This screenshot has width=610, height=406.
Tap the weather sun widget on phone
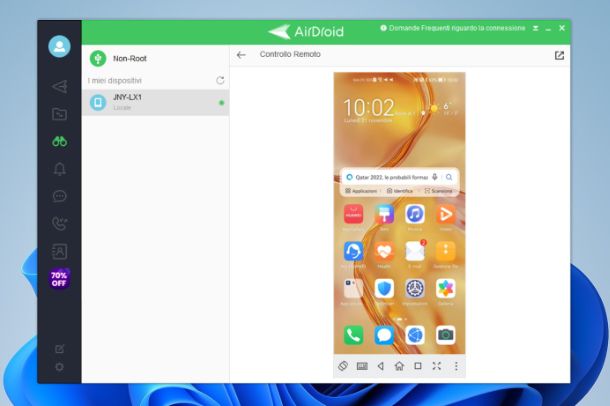[x=434, y=108]
